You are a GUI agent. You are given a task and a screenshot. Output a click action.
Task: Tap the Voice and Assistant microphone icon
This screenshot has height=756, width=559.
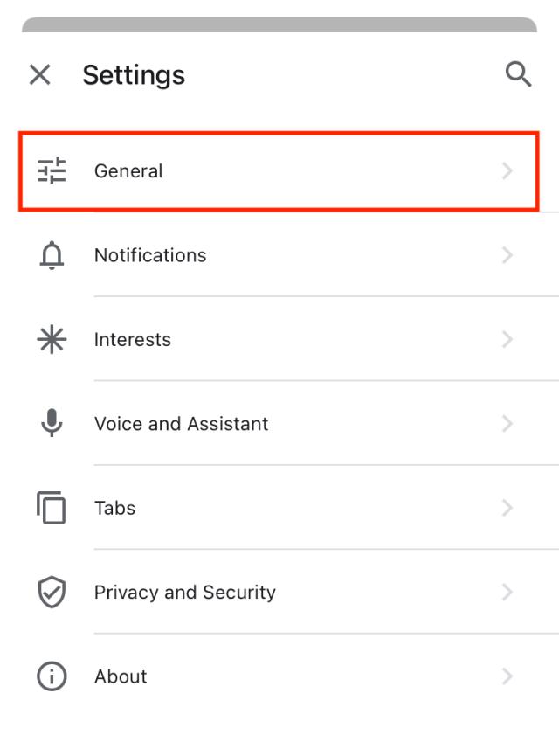click(x=52, y=424)
